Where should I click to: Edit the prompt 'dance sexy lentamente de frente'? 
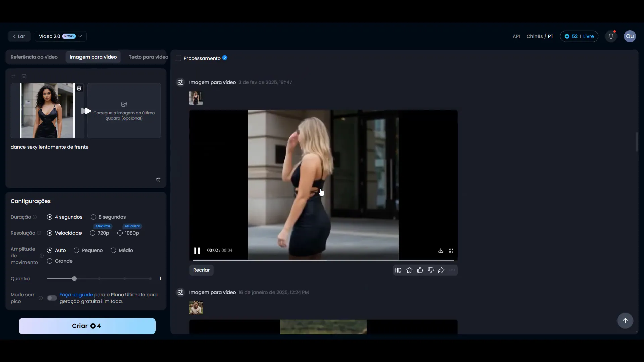click(x=50, y=147)
